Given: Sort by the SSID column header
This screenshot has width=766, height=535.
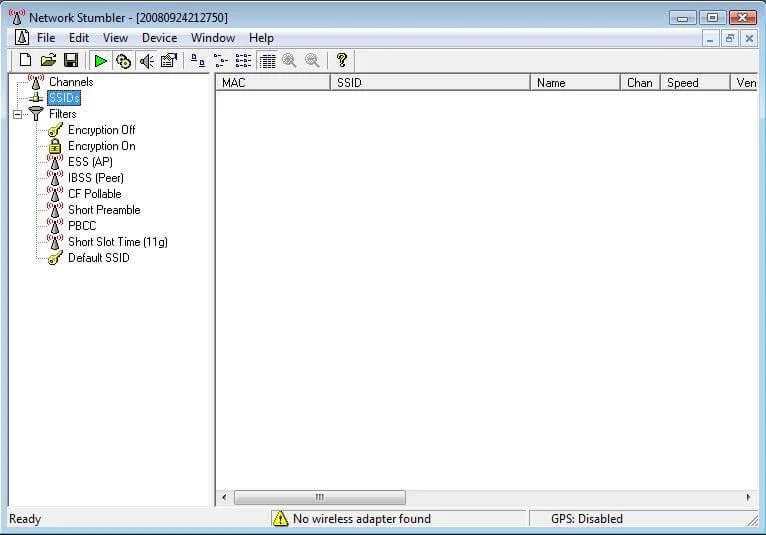Looking at the screenshot, I should [430, 83].
